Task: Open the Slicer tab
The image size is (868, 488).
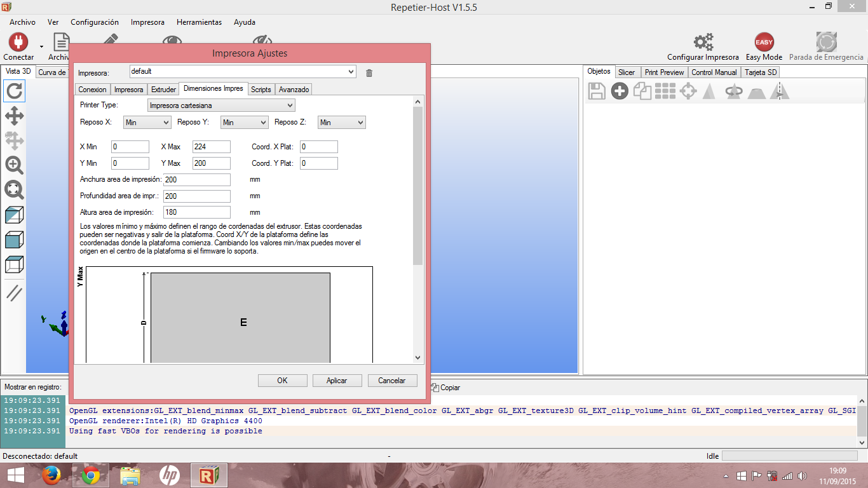Action: pyautogui.click(x=627, y=72)
